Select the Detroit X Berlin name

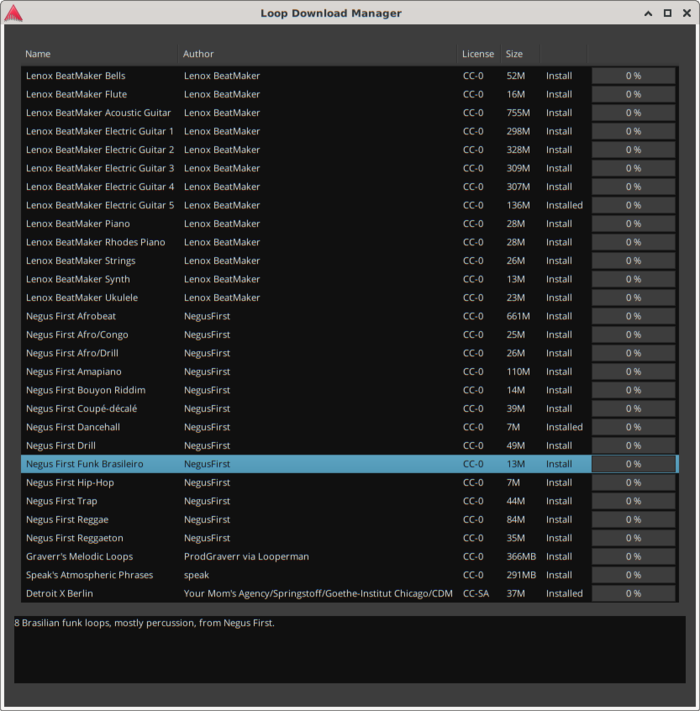pos(59,594)
